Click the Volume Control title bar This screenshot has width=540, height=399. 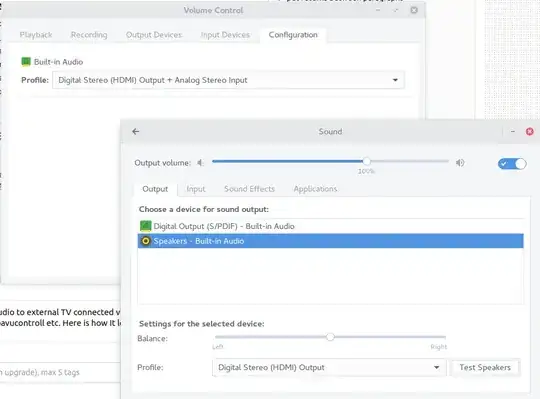[x=213, y=10]
